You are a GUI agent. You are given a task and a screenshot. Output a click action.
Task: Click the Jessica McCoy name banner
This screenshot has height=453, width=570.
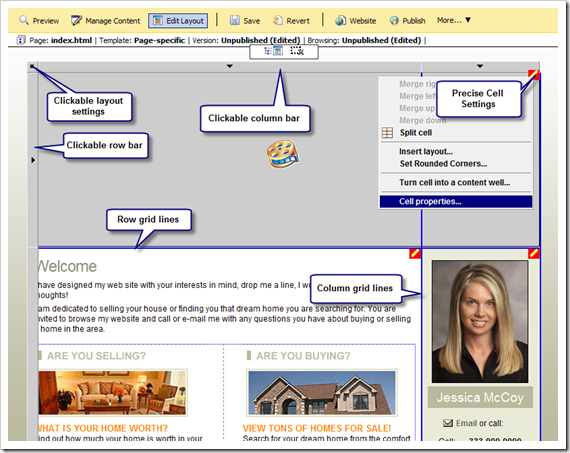click(x=480, y=397)
